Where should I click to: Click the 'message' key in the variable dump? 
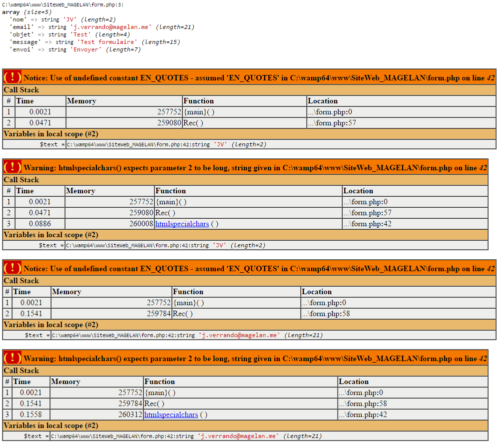pyautogui.click(x=20, y=41)
